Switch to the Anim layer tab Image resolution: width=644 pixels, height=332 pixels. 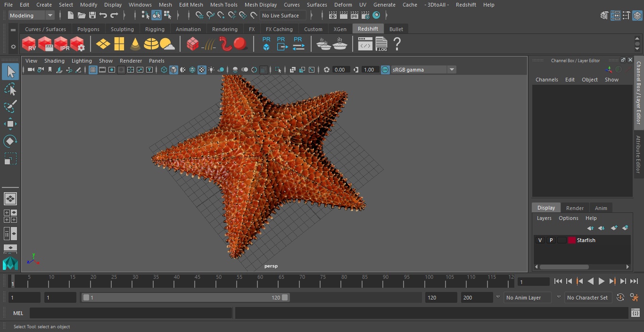[x=601, y=208]
